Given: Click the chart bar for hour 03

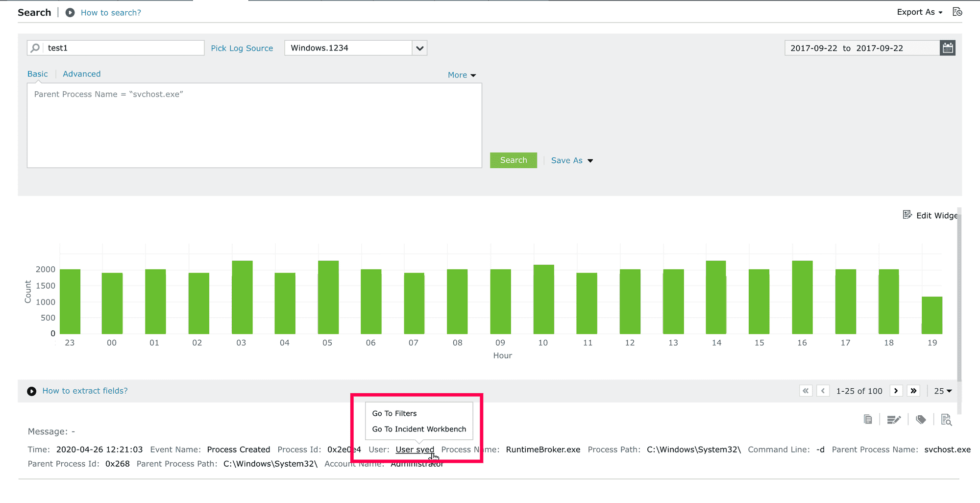Looking at the screenshot, I should 242,297.
